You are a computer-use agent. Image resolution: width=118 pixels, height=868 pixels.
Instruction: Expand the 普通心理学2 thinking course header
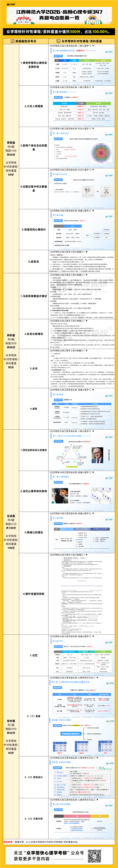pyautogui.click(x=93, y=211)
